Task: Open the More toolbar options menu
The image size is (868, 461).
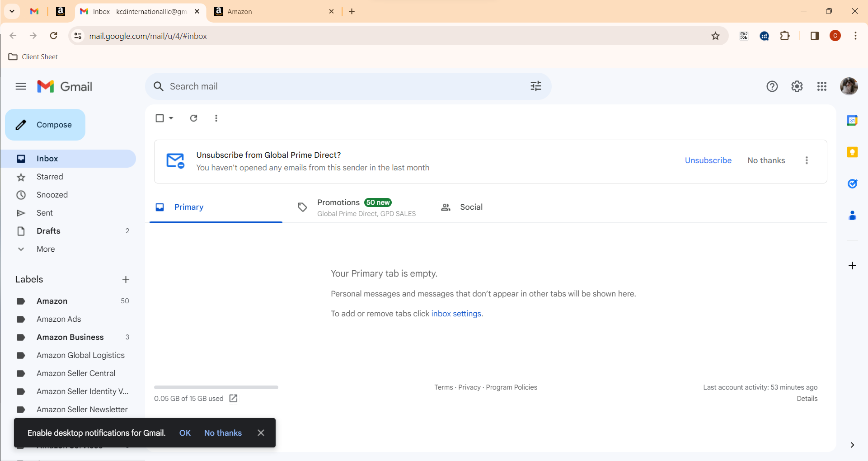Action: point(216,118)
